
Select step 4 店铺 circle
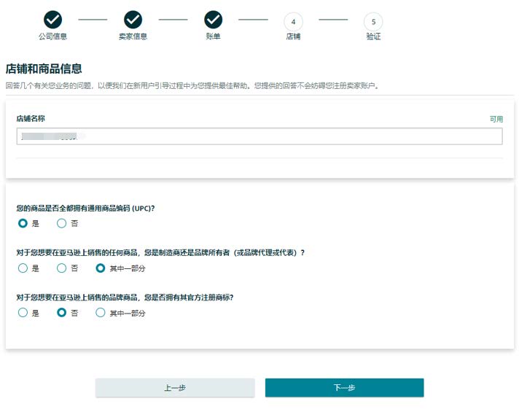293,22
